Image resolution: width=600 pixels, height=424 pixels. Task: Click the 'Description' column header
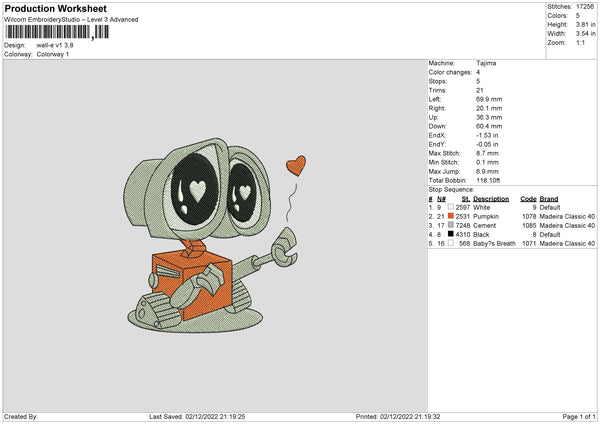click(x=491, y=199)
